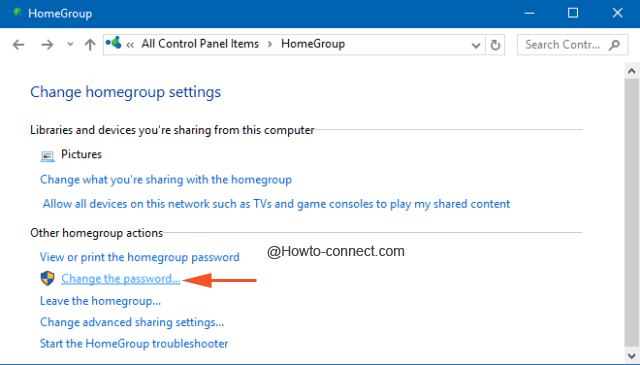Image resolution: width=640 pixels, height=365 pixels.
Task: Click the HomeGroup title bar icon
Action: (16, 12)
